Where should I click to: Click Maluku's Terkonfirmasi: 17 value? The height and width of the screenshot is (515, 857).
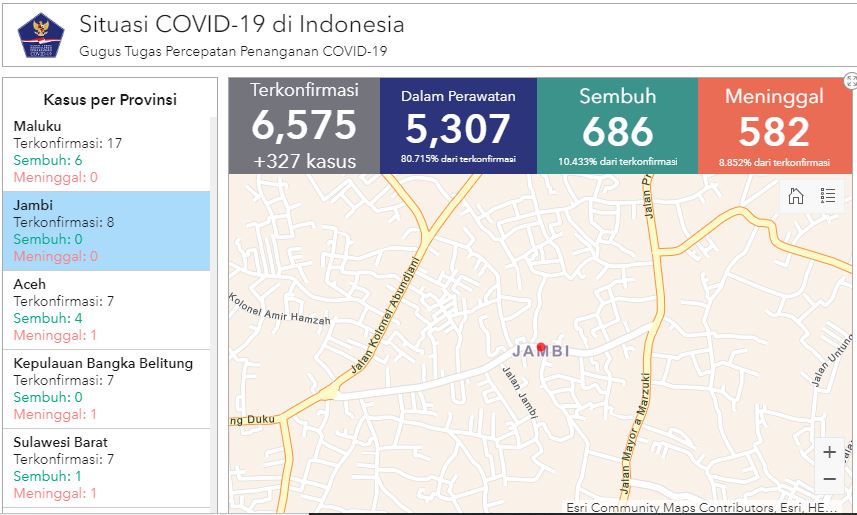pyautogui.click(x=68, y=143)
